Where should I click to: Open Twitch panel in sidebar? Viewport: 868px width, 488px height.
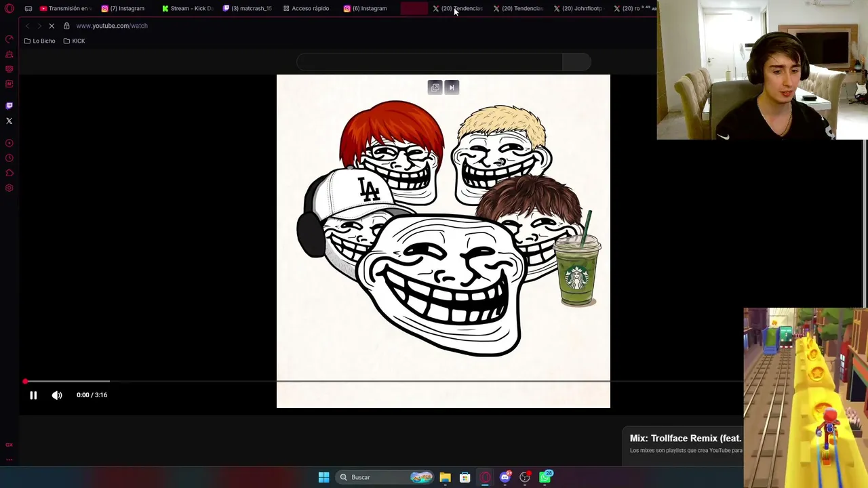tap(9, 106)
